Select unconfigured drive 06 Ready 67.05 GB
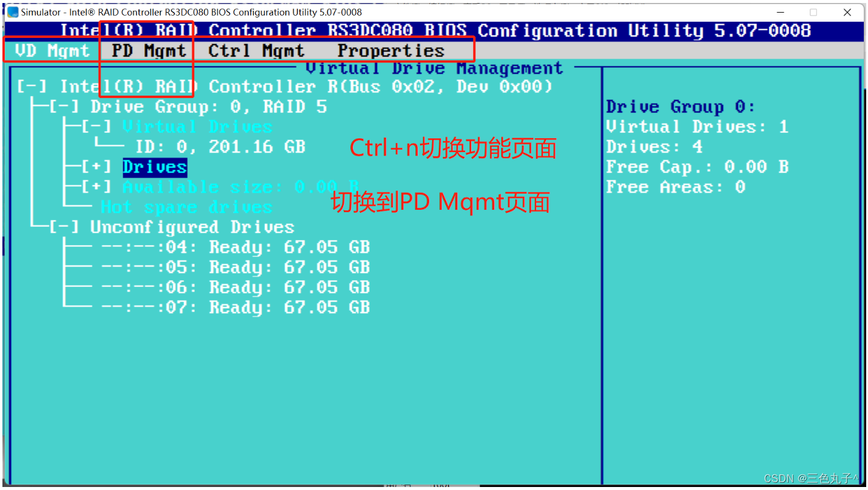Image resolution: width=868 pixels, height=490 pixels. click(235, 287)
